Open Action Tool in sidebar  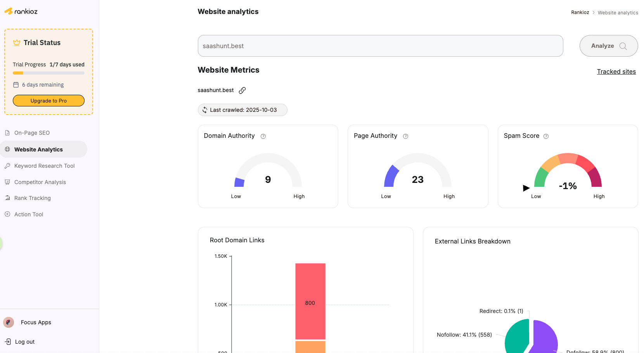tap(29, 214)
